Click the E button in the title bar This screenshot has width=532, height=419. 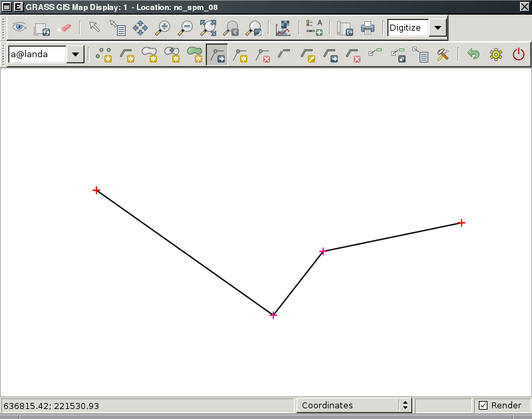19,7
